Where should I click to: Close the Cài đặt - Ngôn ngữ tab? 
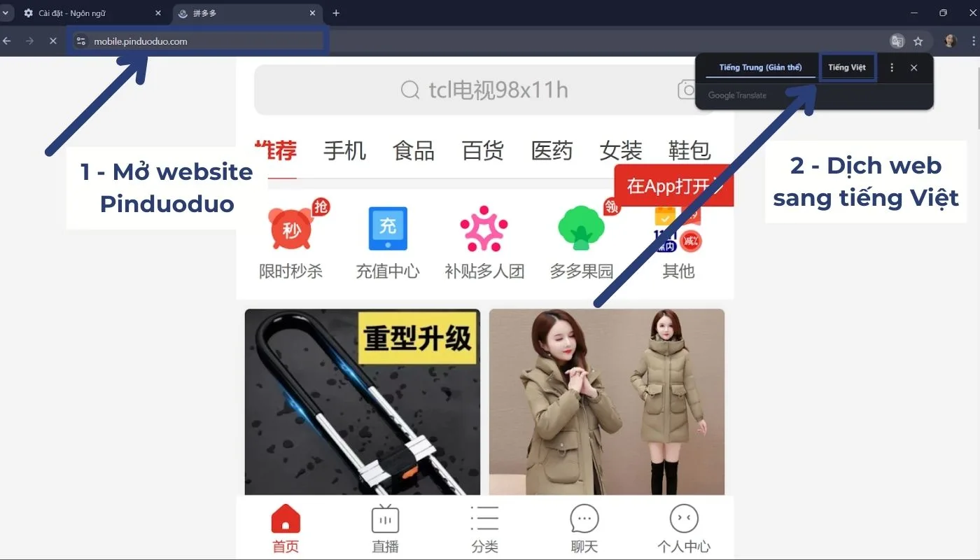click(x=157, y=13)
